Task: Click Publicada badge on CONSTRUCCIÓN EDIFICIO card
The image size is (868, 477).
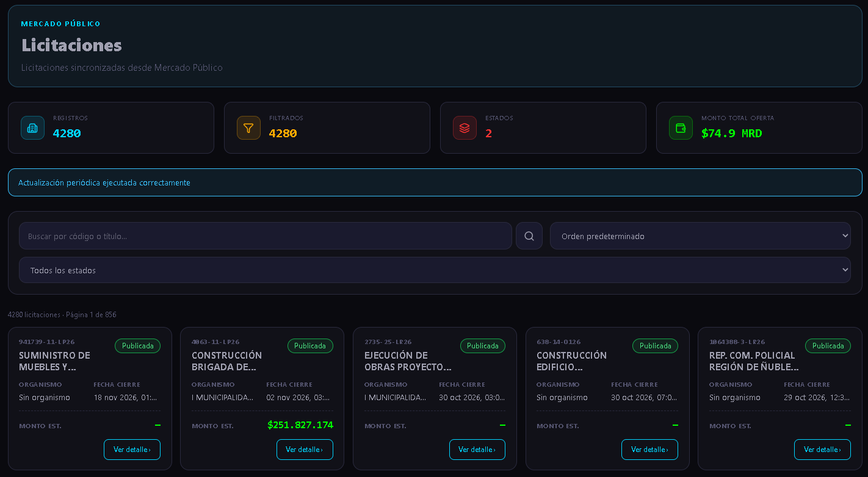Action: click(655, 346)
